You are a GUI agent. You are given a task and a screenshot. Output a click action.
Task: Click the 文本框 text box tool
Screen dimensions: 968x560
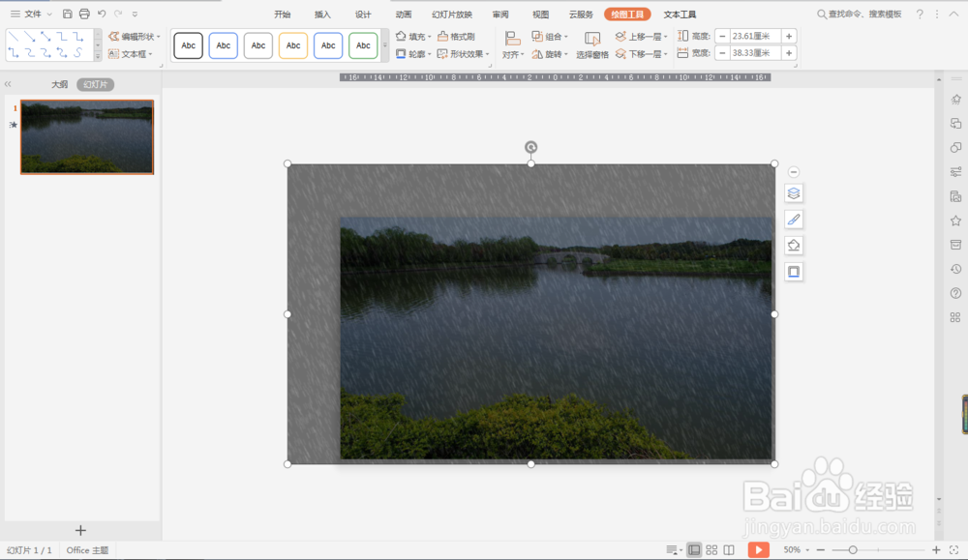[x=131, y=54]
